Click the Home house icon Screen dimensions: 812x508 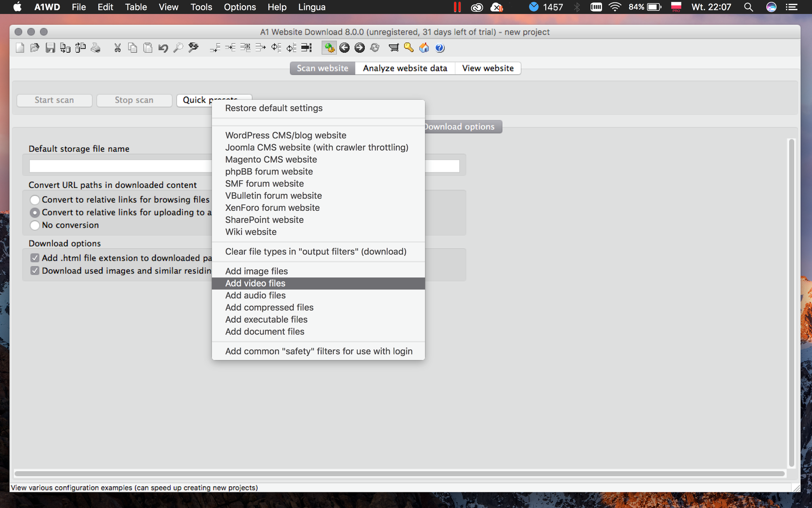point(424,48)
